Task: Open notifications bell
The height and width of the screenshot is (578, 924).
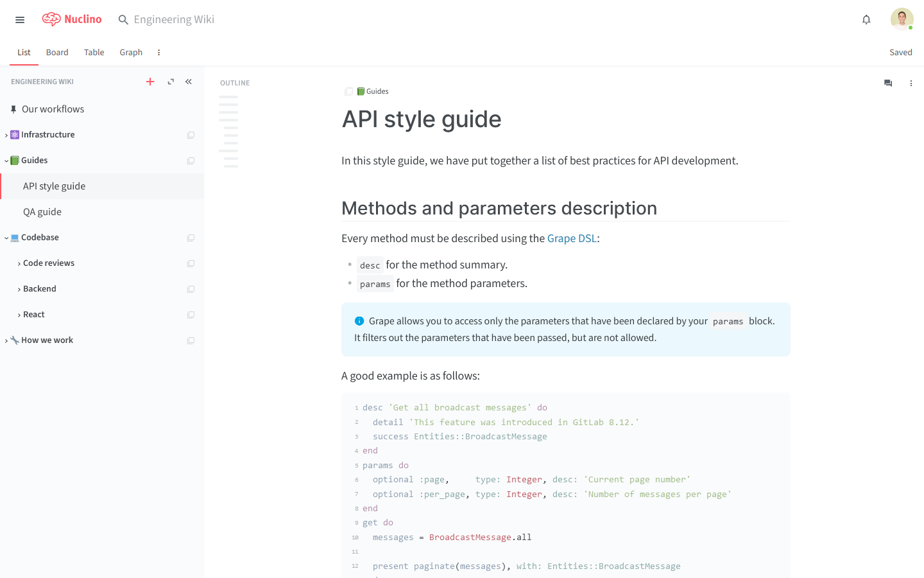Action: [x=866, y=20]
